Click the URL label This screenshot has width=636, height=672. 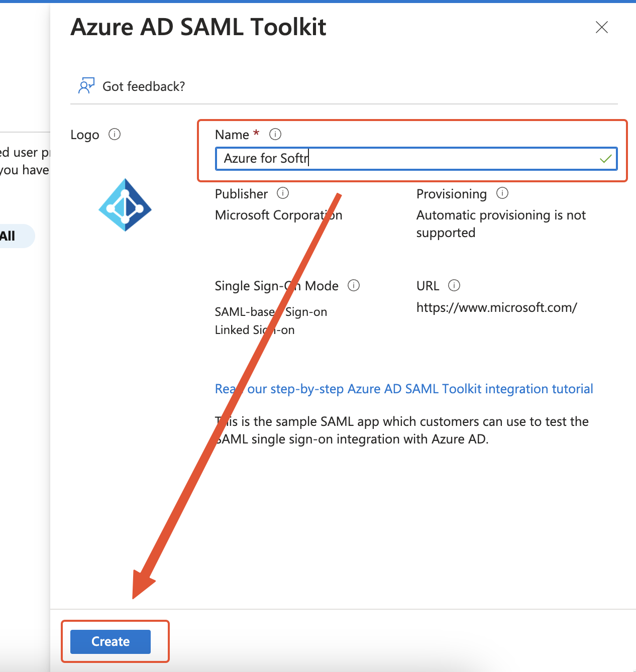point(428,286)
